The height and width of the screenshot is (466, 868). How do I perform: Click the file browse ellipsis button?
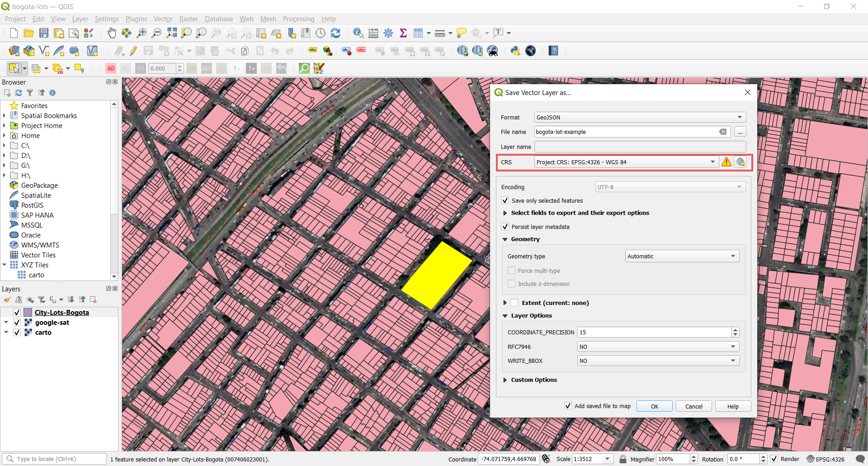click(x=740, y=132)
